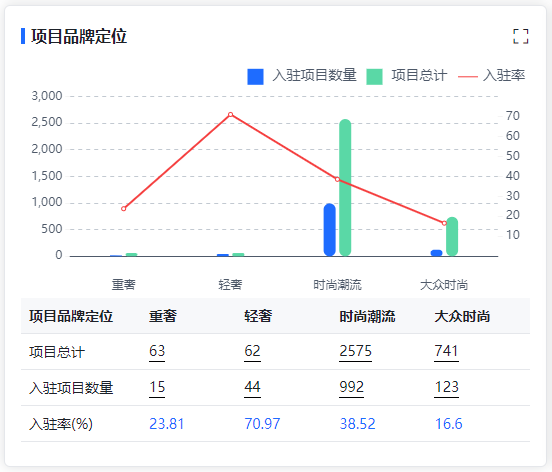This screenshot has height=472, width=552.
Task: Open the 741 大众时尚 total link
Action: click(x=446, y=351)
